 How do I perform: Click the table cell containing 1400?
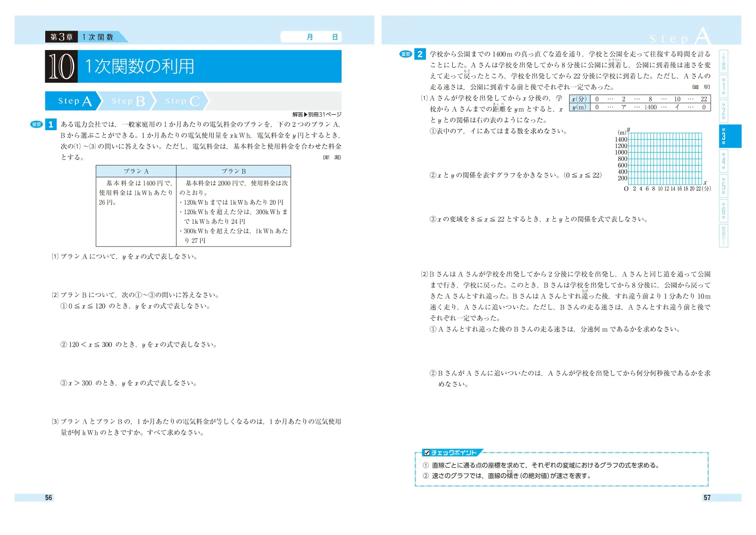point(650,107)
